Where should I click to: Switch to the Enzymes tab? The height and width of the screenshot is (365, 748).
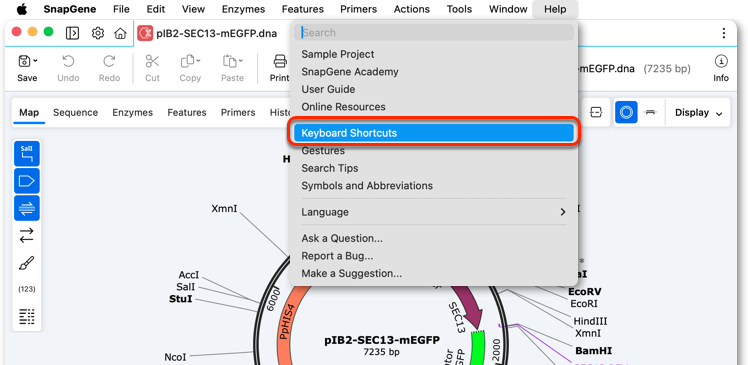(133, 113)
